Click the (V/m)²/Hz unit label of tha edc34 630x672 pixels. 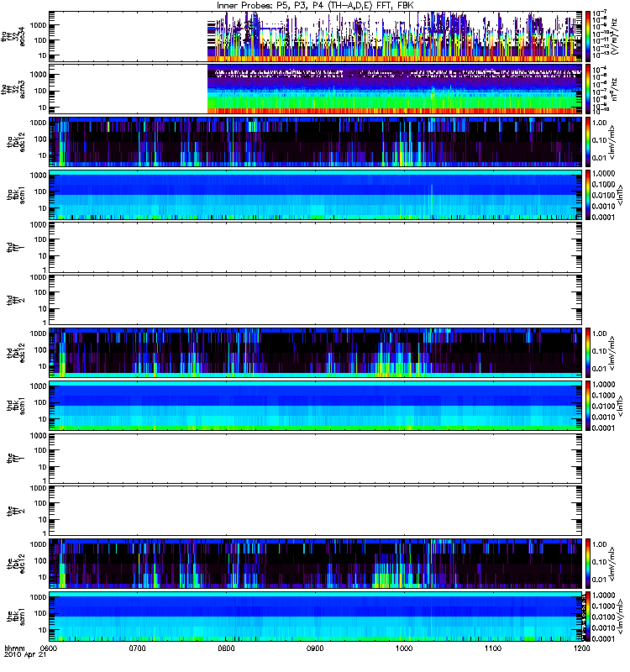point(614,36)
